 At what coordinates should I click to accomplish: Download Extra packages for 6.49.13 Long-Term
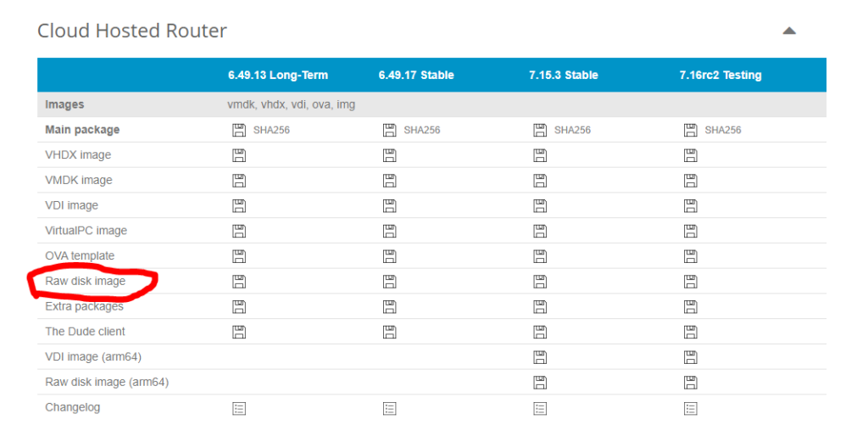(x=239, y=307)
